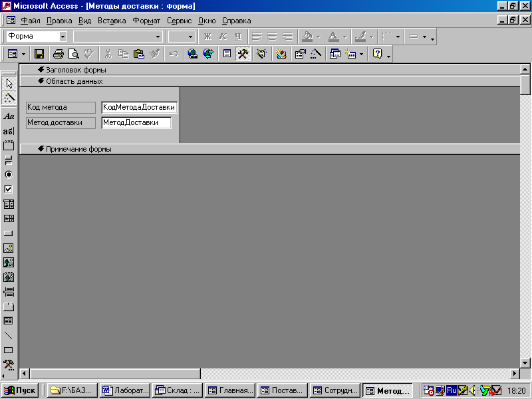532x399 pixels.
Task: Click the Save icon in the toolbar
Action: pos(39,54)
